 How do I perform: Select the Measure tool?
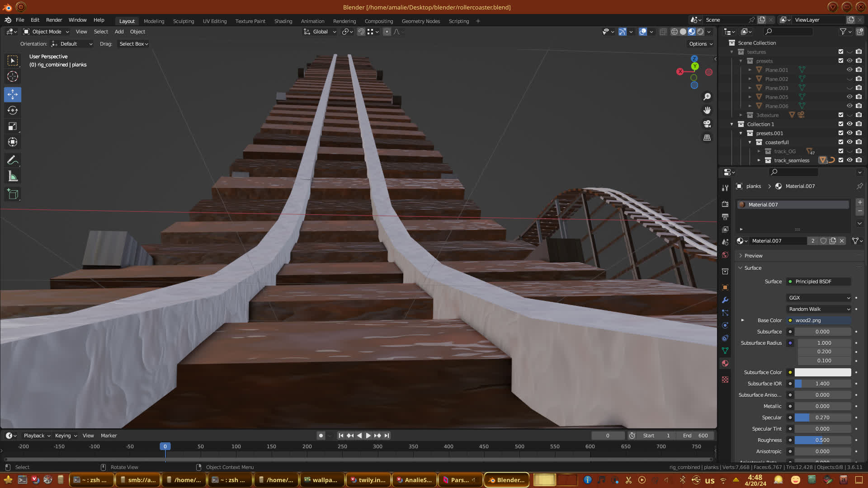[13, 177]
